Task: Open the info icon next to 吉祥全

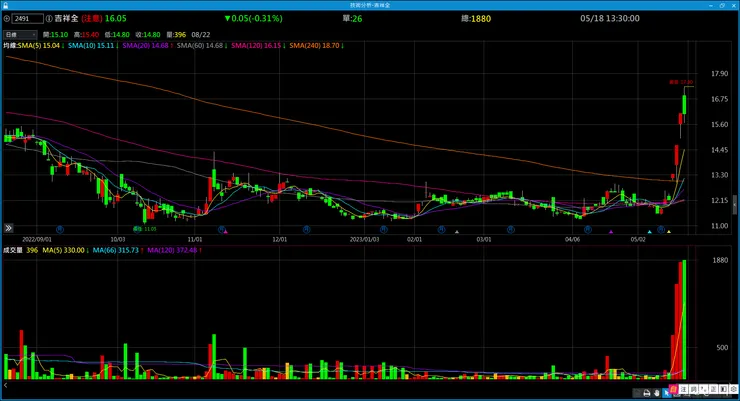Action: coord(49,19)
